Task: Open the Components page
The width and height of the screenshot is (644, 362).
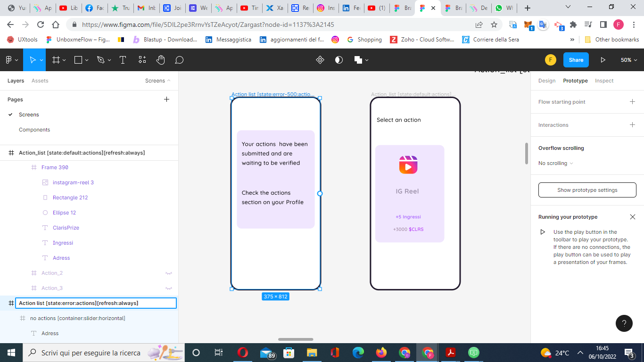Action: click(34, 130)
